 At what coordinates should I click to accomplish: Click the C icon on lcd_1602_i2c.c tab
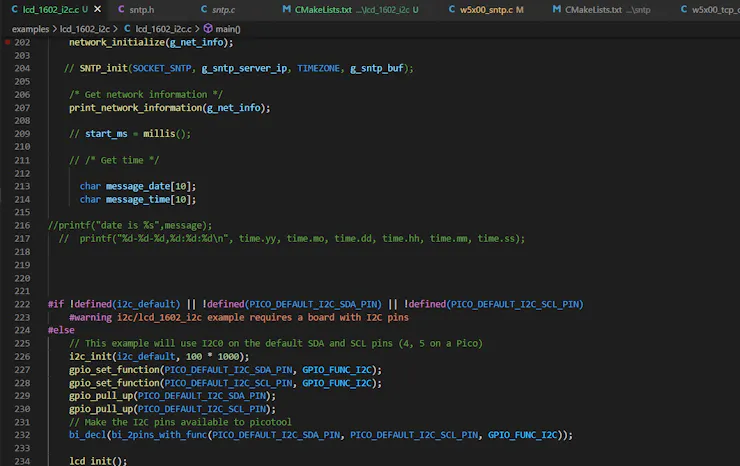[15, 9]
